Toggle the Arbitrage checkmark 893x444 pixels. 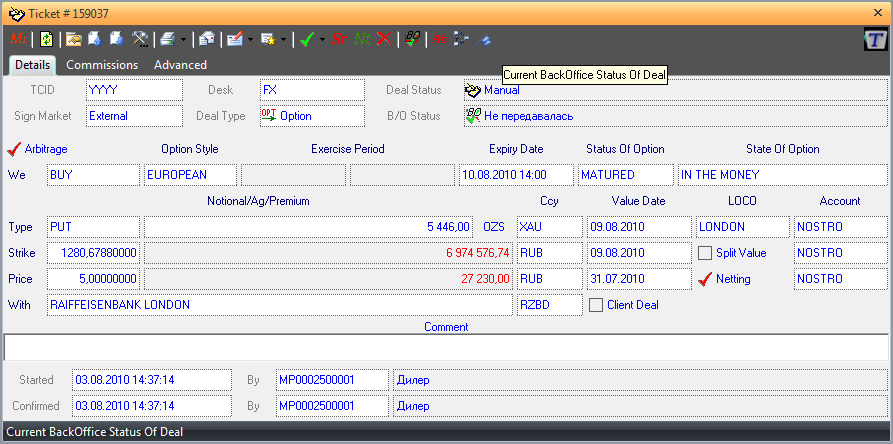14,149
